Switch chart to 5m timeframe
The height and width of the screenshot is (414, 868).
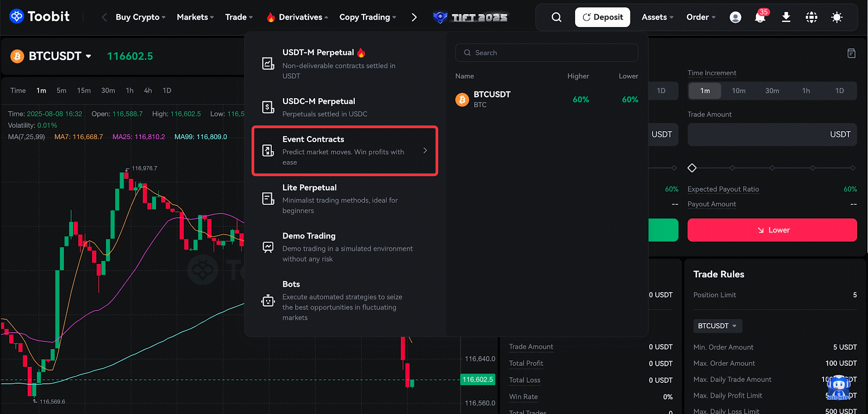click(x=61, y=90)
